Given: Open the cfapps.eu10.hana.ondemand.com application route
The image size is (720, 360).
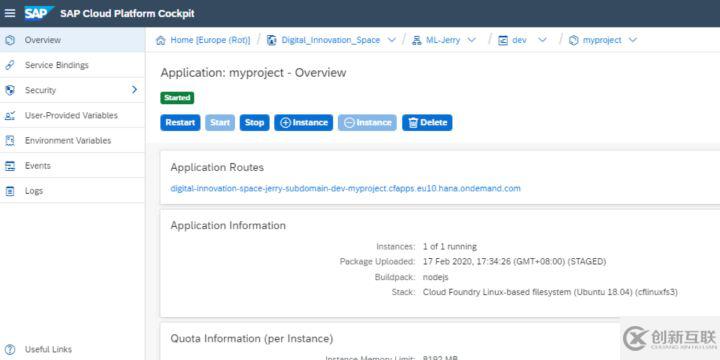Looking at the screenshot, I should tap(345, 188).
